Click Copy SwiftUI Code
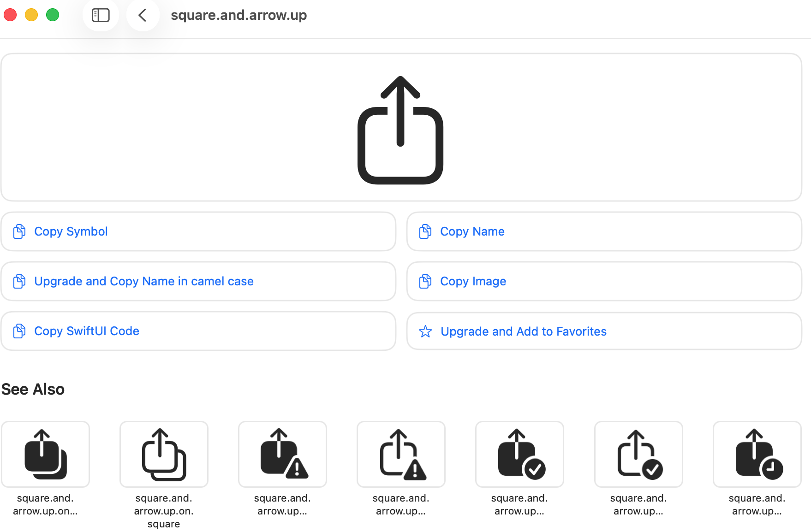 198,331
